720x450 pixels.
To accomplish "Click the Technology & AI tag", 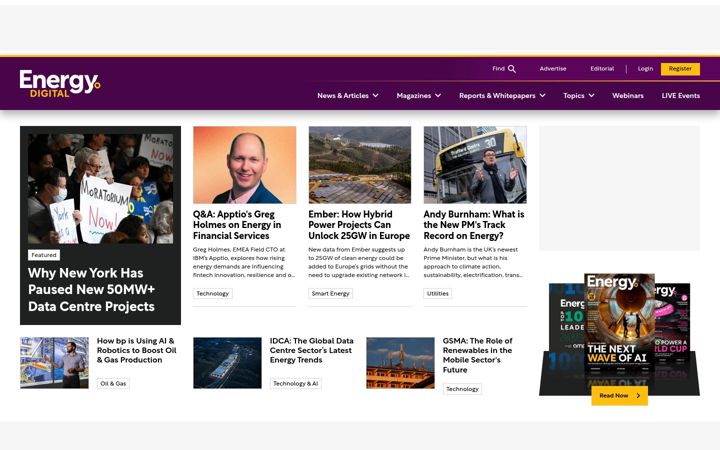I will click(296, 383).
